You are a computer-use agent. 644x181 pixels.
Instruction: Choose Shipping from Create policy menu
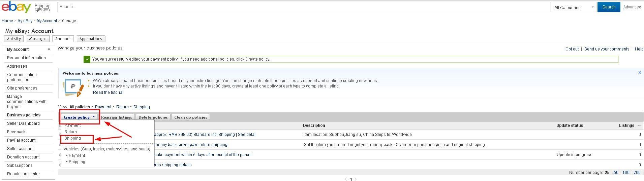73,138
